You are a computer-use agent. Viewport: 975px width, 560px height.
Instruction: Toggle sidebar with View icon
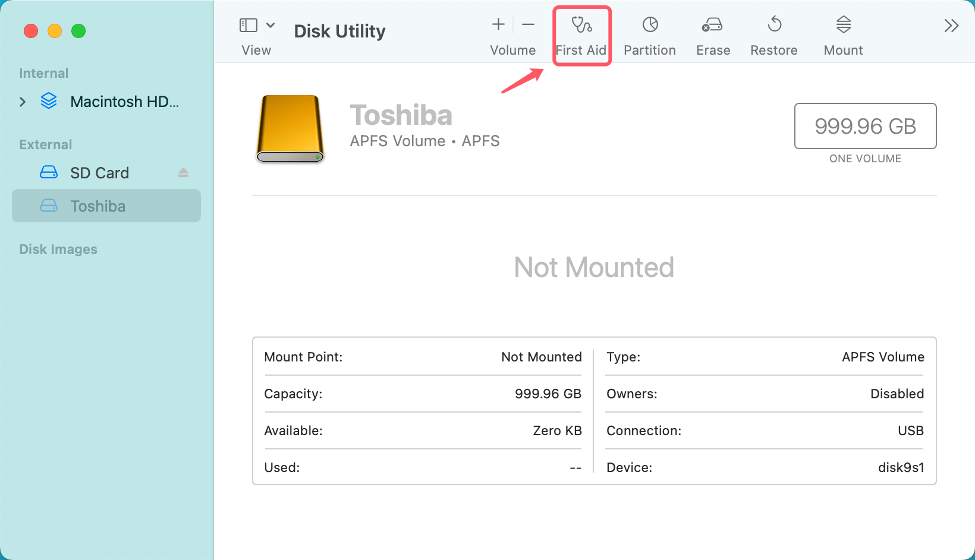coord(248,25)
